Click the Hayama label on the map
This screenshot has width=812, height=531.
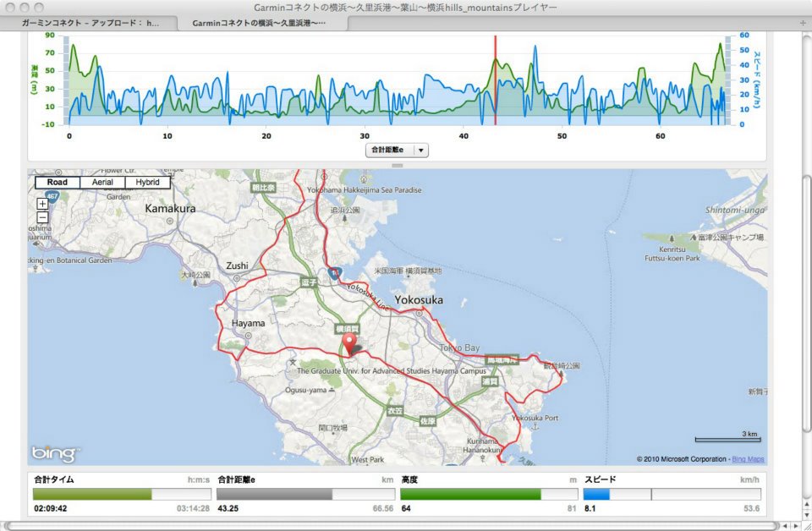click(x=248, y=324)
